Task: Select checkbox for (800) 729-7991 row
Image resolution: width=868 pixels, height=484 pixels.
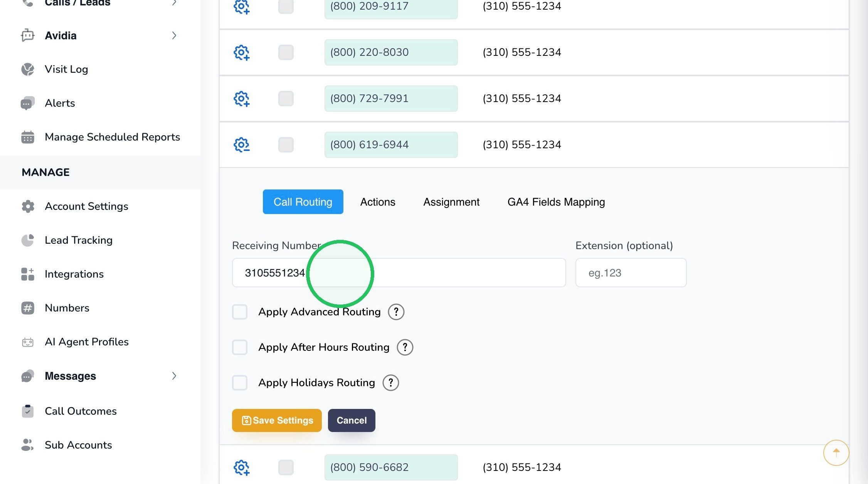Action: click(286, 99)
